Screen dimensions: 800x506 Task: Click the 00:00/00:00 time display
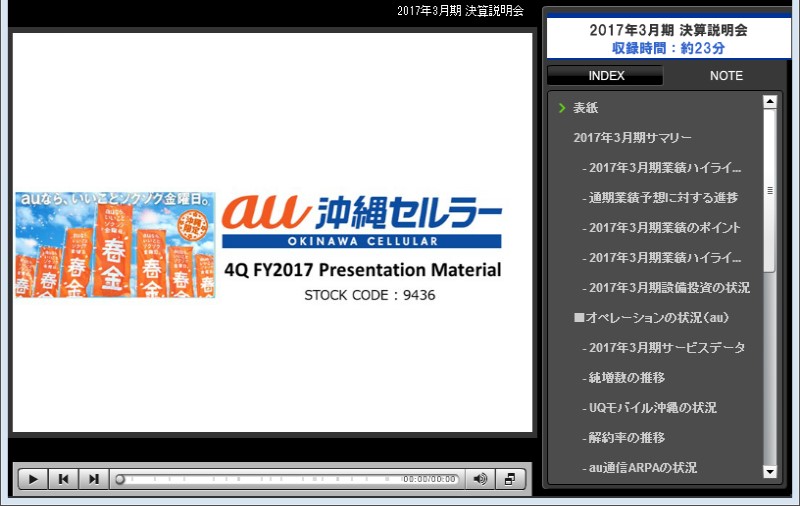point(429,479)
